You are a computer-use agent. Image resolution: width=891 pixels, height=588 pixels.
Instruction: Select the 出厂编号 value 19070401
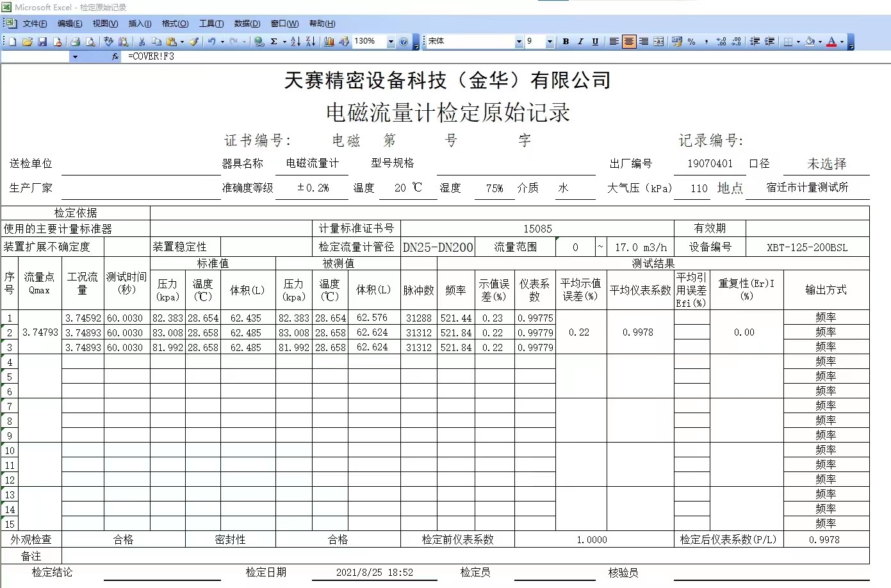pos(710,164)
